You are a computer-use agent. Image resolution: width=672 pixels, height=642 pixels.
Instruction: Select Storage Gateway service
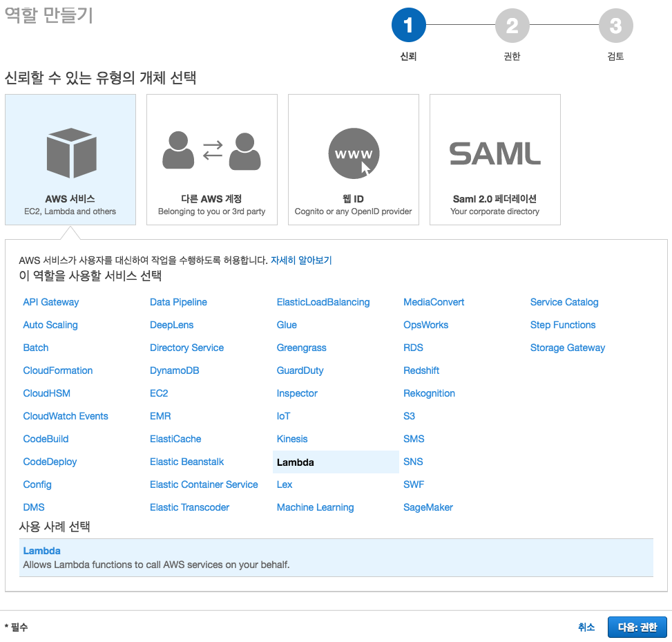click(x=568, y=348)
